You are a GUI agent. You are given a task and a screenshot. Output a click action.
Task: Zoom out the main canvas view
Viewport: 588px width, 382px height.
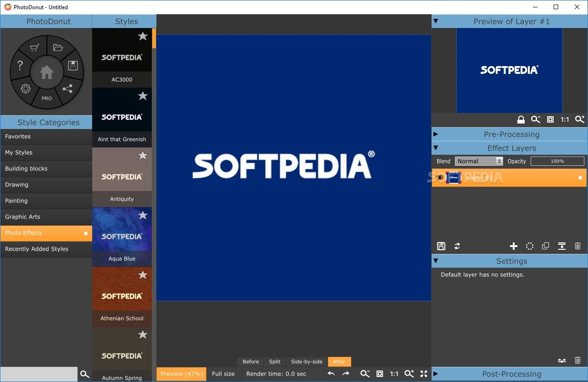(x=365, y=374)
